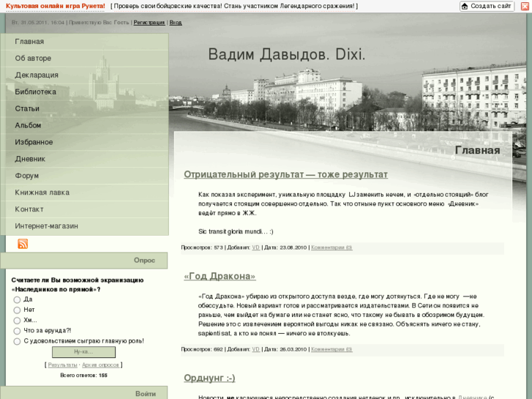Select 'Что за ерунда?!' poll answer
The height and width of the screenshot is (399, 532).
pyautogui.click(x=17, y=330)
